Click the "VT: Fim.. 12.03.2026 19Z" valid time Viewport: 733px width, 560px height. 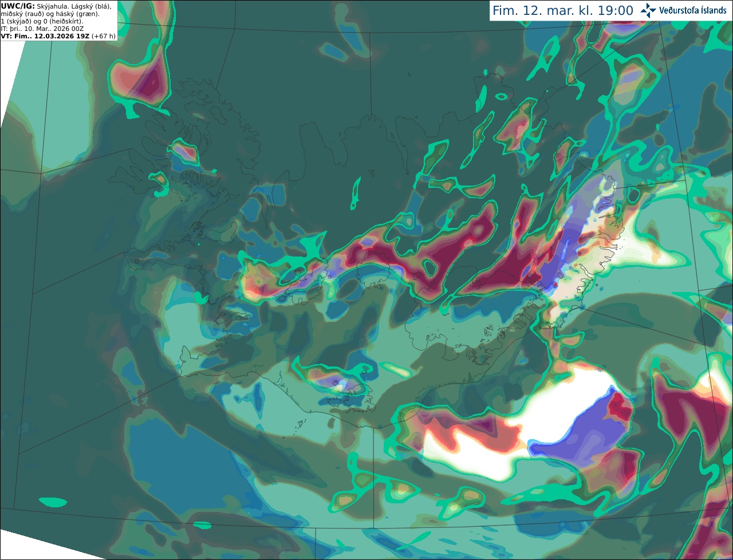[45, 36]
